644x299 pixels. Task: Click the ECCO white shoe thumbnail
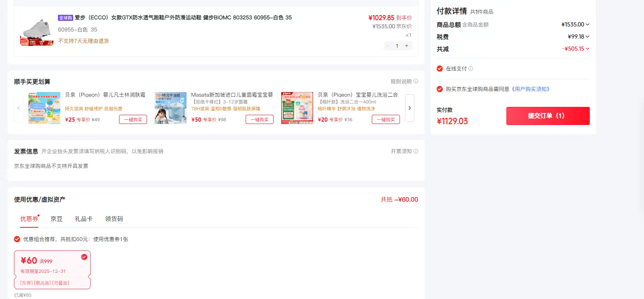click(37, 32)
